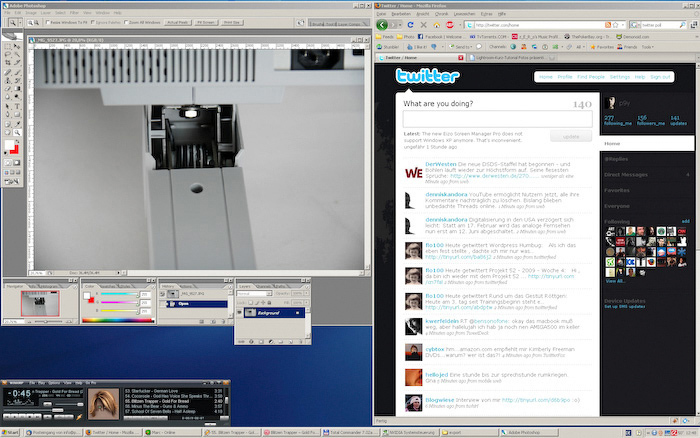Open Photoshop Image menu
The height and width of the screenshot is (438, 700).
click(31, 13)
